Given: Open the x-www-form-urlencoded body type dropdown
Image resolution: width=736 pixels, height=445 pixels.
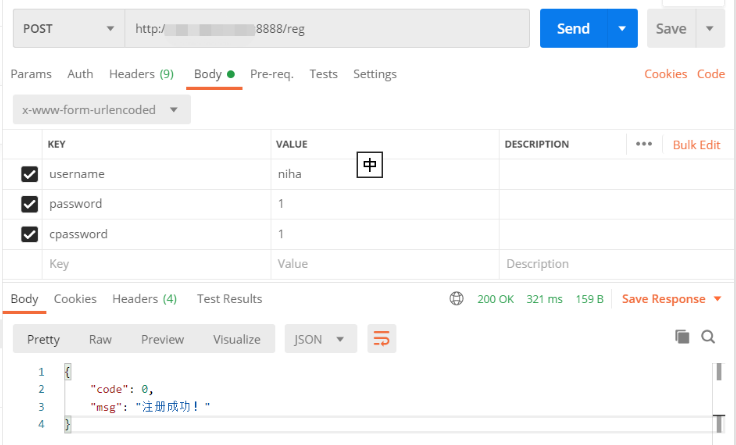Looking at the screenshot, I should 102,110.
